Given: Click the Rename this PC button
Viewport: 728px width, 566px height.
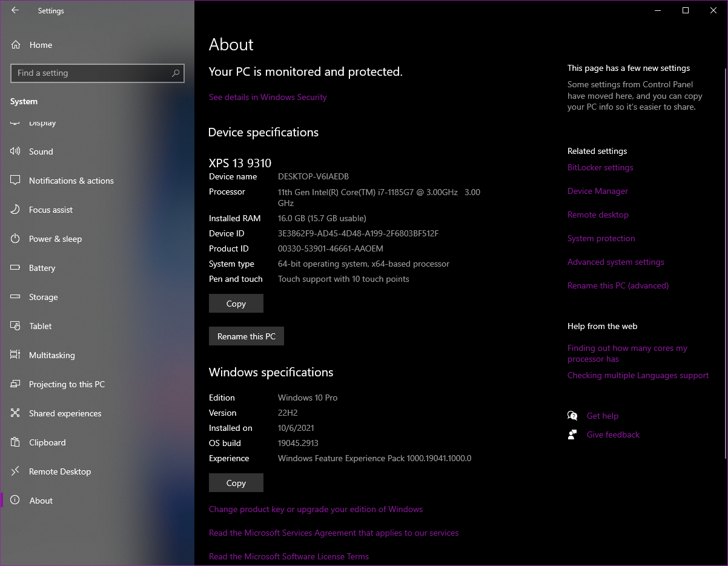Looking at the screenshot, I should tap(246, 336).
